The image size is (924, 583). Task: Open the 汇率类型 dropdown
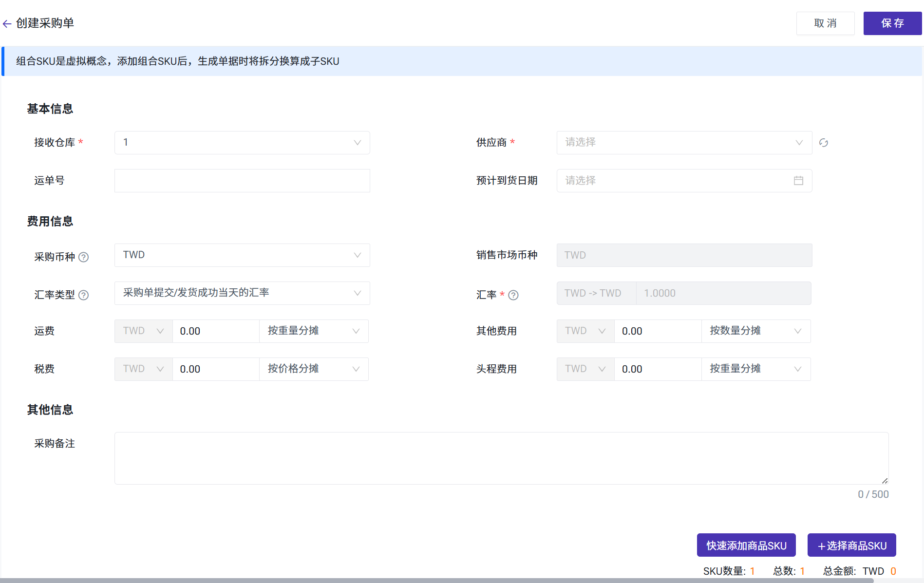242,293
